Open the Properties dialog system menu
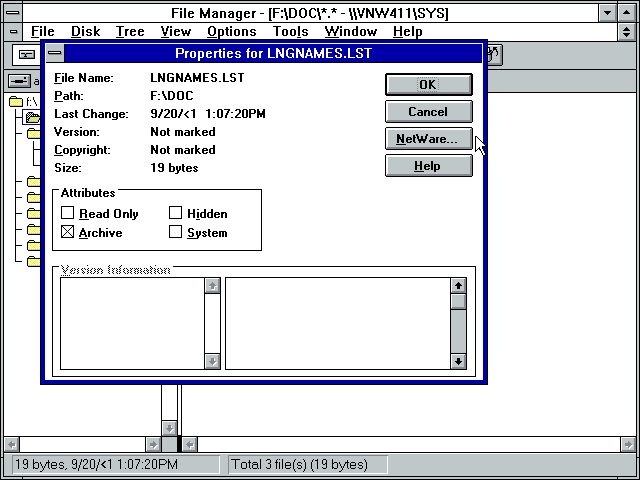640x480 pixels. pos(55,53)
